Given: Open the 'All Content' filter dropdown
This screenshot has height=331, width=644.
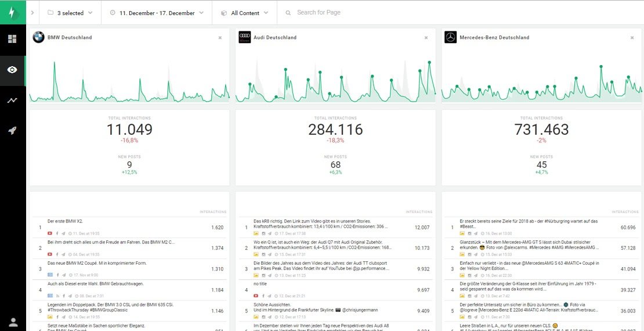Looking at the screenshot, I should pos(245,13).
